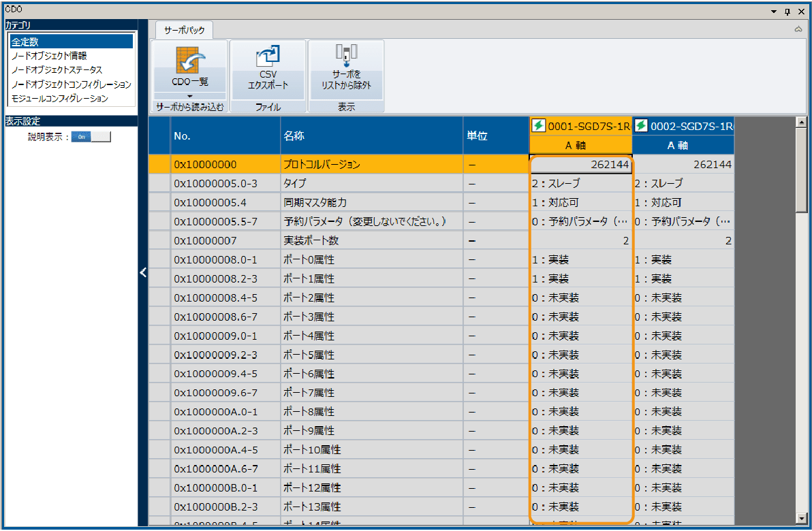Click the green 0002-SGD7S servo icon

(x=641, y=125)
